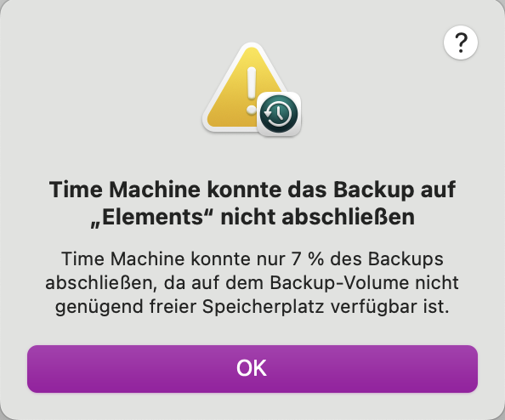
Task: Click the word "Backups" in the first body line
Action: tap(406, 259)
